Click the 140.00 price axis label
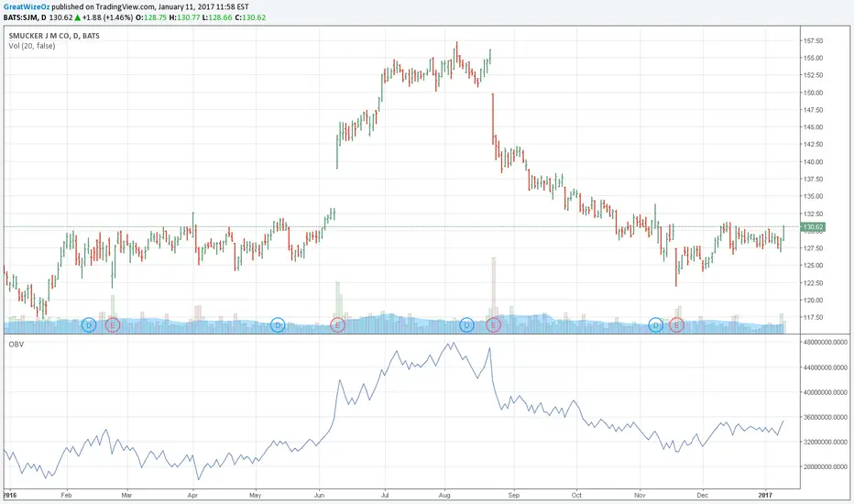Image resolution: width=854 pixels, height=504 pixels. click(813, 162)
